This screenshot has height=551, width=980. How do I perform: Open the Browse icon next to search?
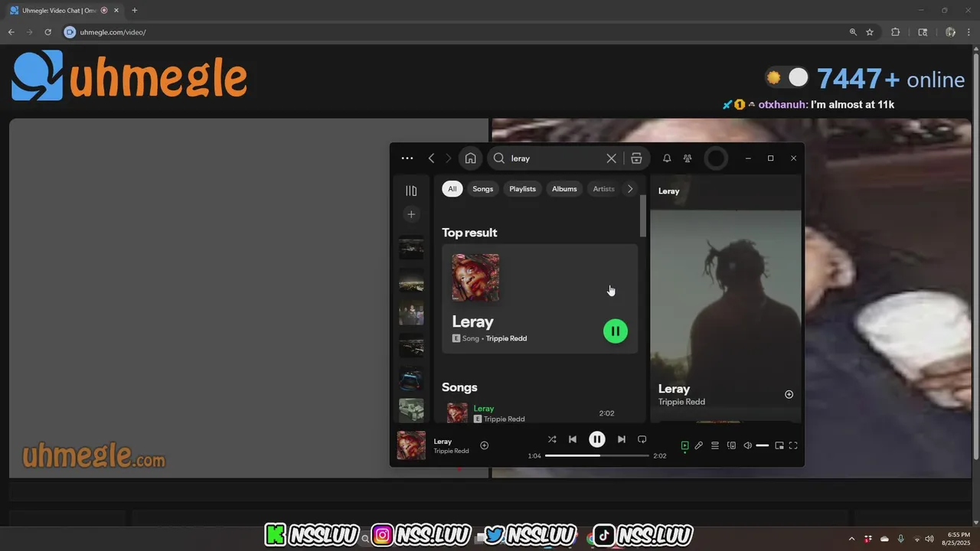636,158
